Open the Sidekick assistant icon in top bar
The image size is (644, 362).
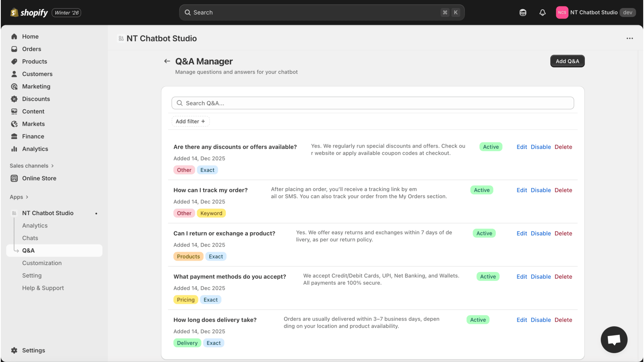click(523, 12)
